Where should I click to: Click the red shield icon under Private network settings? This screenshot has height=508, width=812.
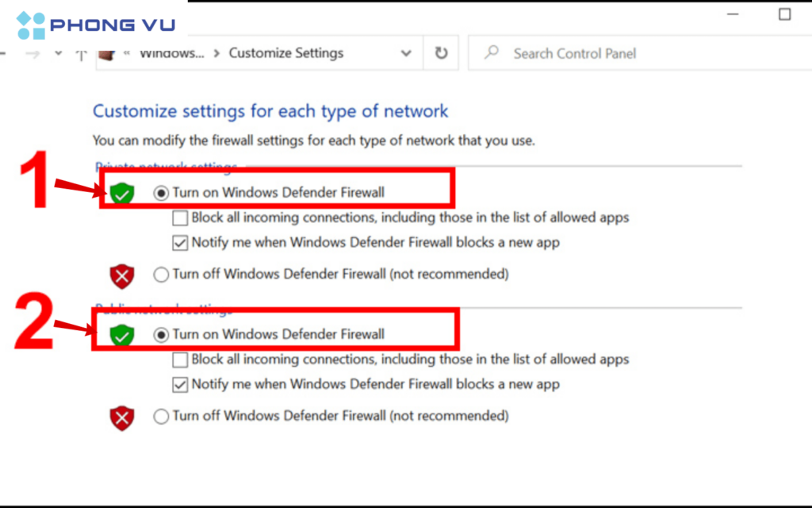coord(121,273)
